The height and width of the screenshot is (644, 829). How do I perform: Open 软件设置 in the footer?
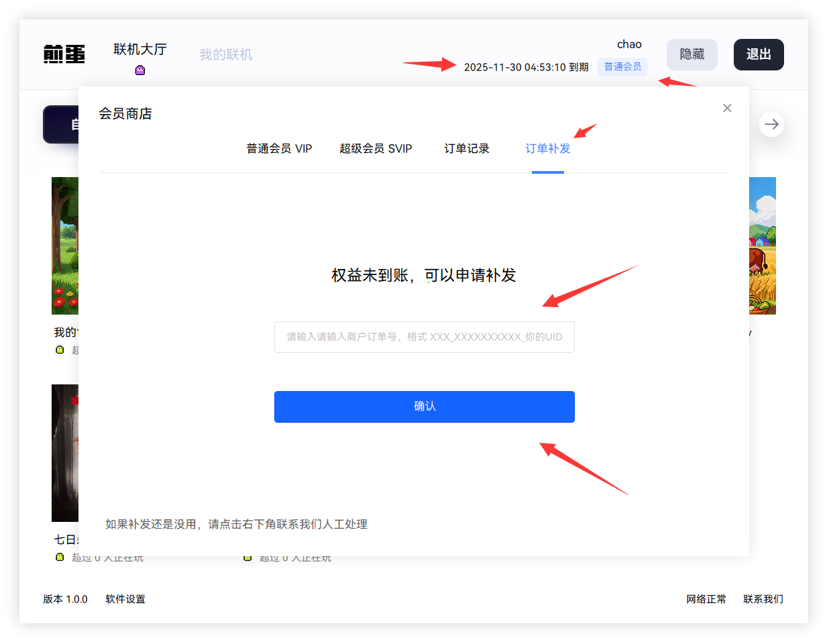tap(125, 599)
